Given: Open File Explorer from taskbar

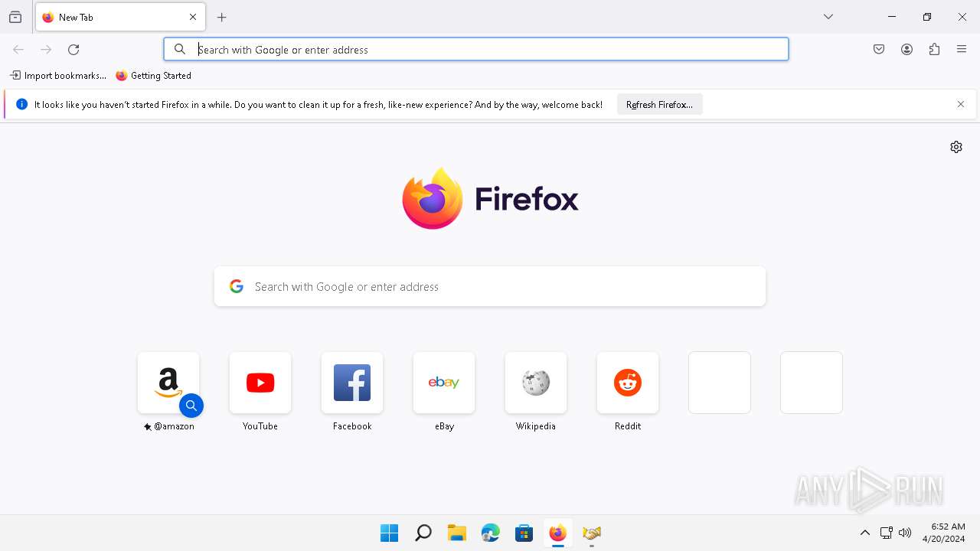Looking at the screenshot, I should (457, 533).
